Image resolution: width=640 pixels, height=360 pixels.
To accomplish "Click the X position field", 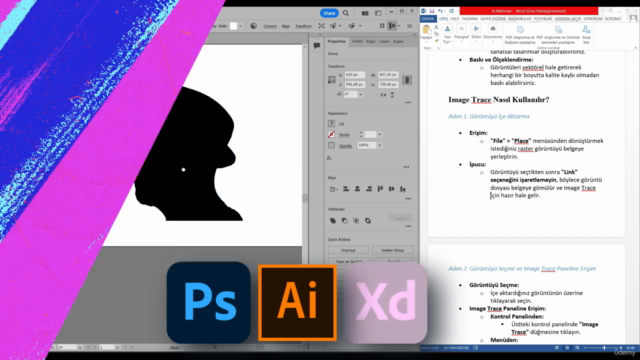I will coord(355,75).
